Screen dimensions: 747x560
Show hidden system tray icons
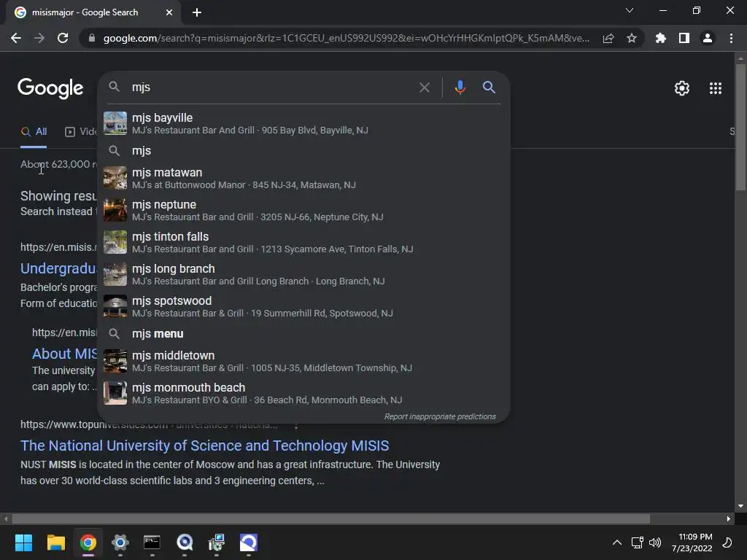tap(617, 542)
